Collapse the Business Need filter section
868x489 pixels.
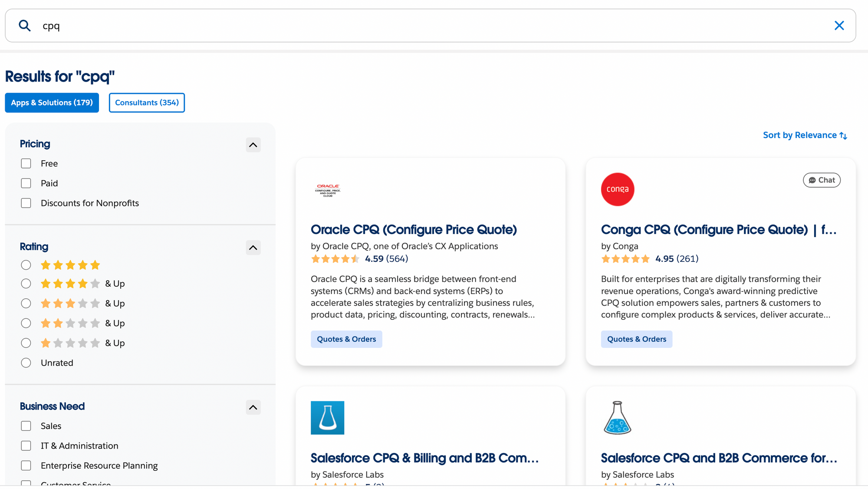tap(253, 407)
